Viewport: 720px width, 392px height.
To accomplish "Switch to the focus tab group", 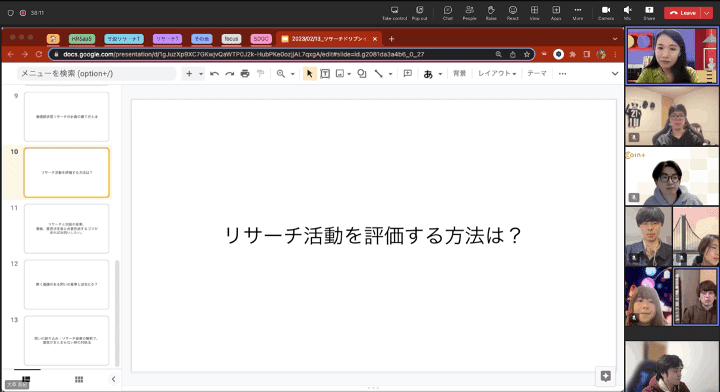I will click(231, 39).
